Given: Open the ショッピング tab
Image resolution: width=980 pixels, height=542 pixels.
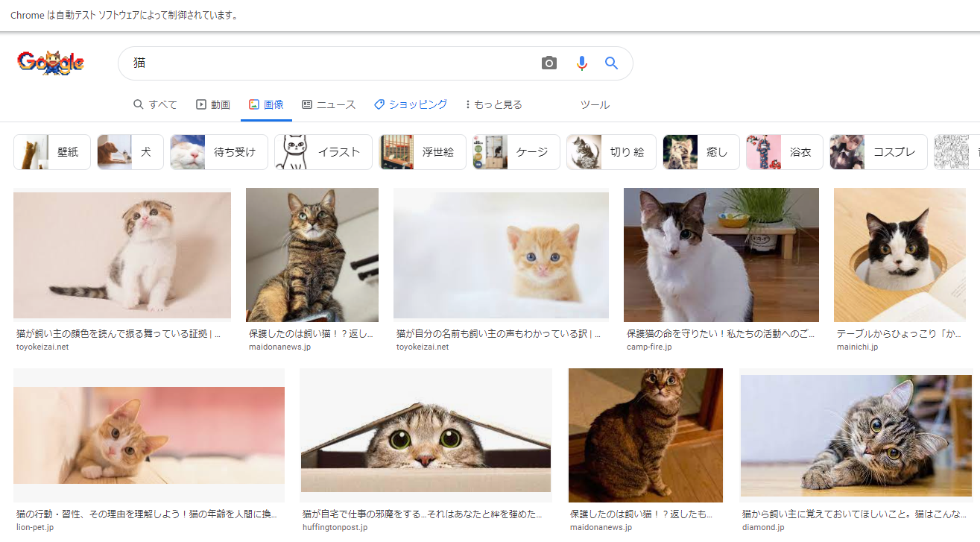Looking at the screenshot, I should pos(411,104).
